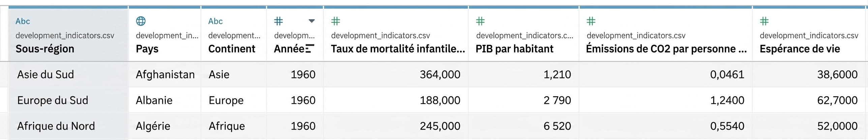
Task: Click the Algérie country cell
Action: click(x=153, y=126)
